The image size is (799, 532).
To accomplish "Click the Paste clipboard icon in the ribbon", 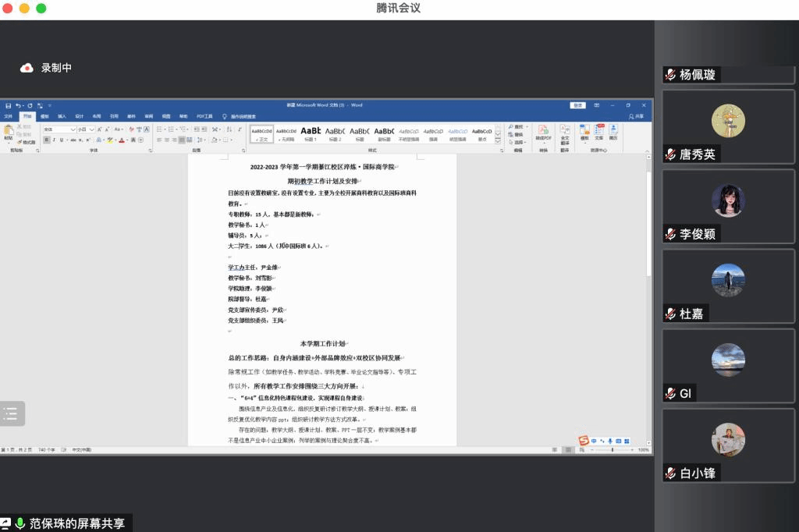I will (x=9, y=131).
